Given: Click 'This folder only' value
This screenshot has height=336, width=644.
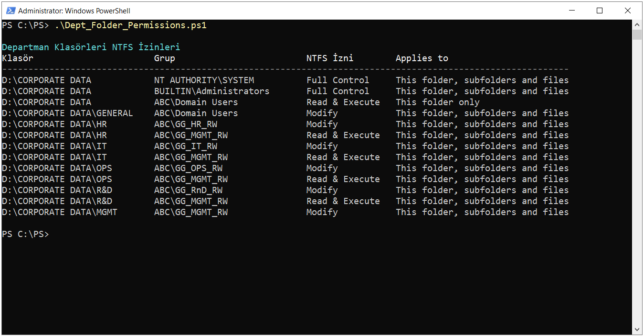Looking at the screenshot, I should point(438,102).
